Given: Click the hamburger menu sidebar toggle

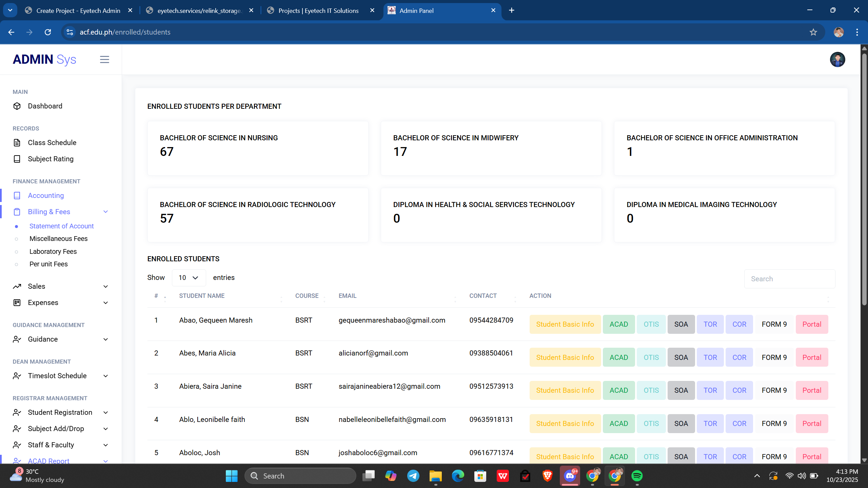Looking at the screenshot, I should pos(104,60).
